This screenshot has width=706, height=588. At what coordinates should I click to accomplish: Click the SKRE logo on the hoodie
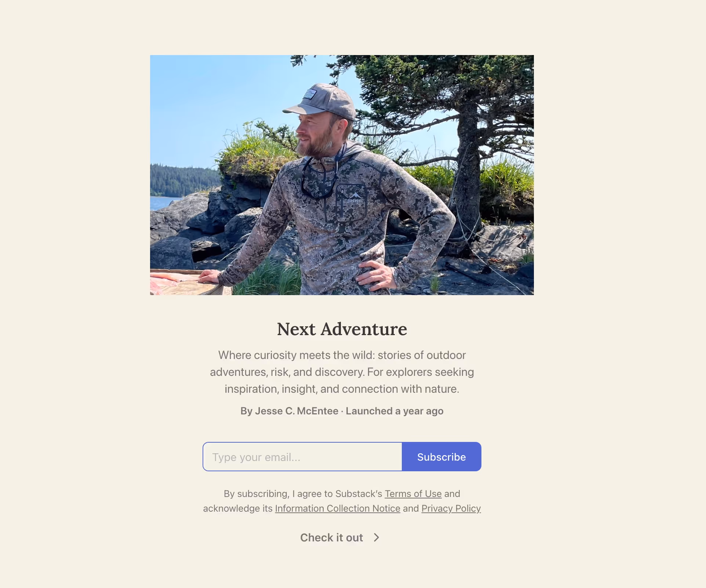coord(355,198)
